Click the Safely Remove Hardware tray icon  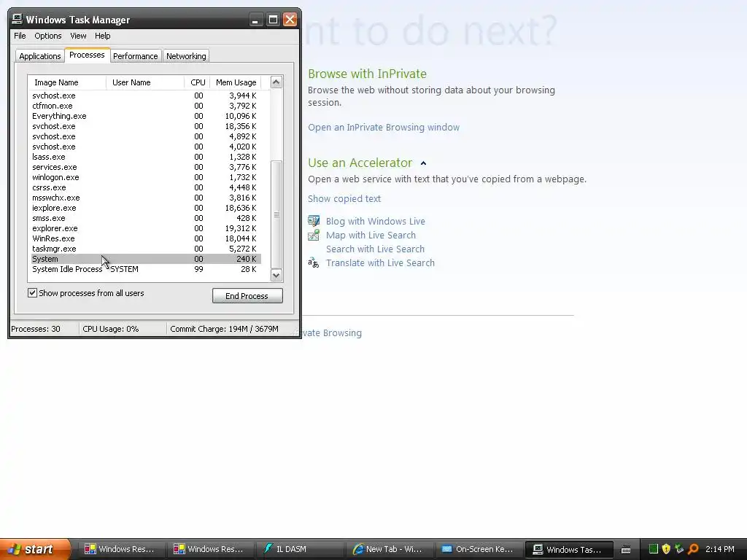679,549
